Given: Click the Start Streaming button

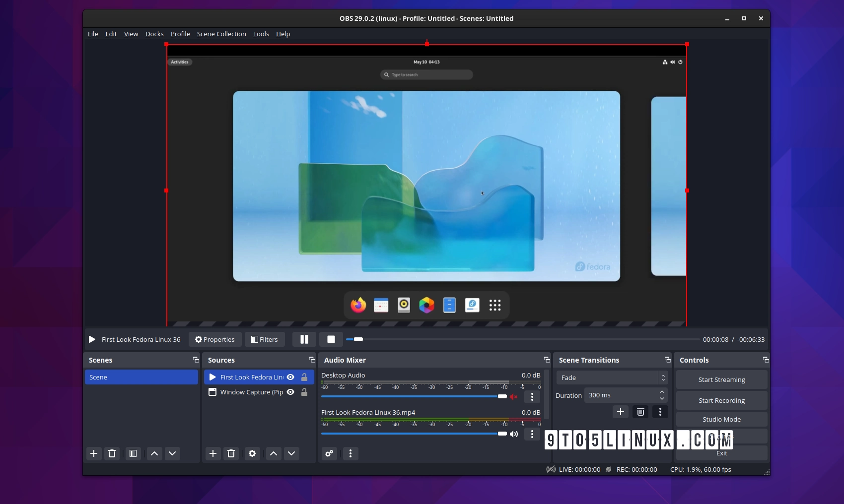Looking at the screenshot, I should coord(721,379).
